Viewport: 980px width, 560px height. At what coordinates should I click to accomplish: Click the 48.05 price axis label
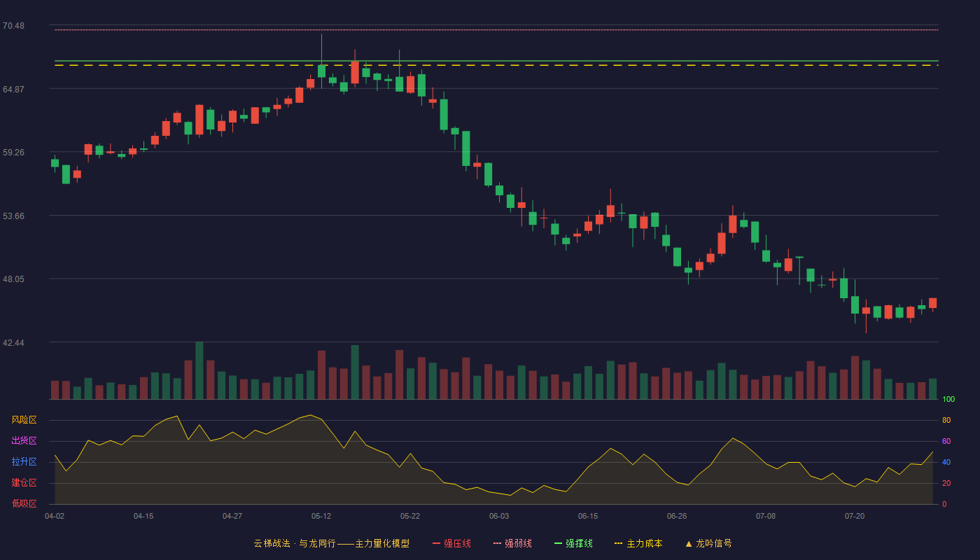(13, 279)
